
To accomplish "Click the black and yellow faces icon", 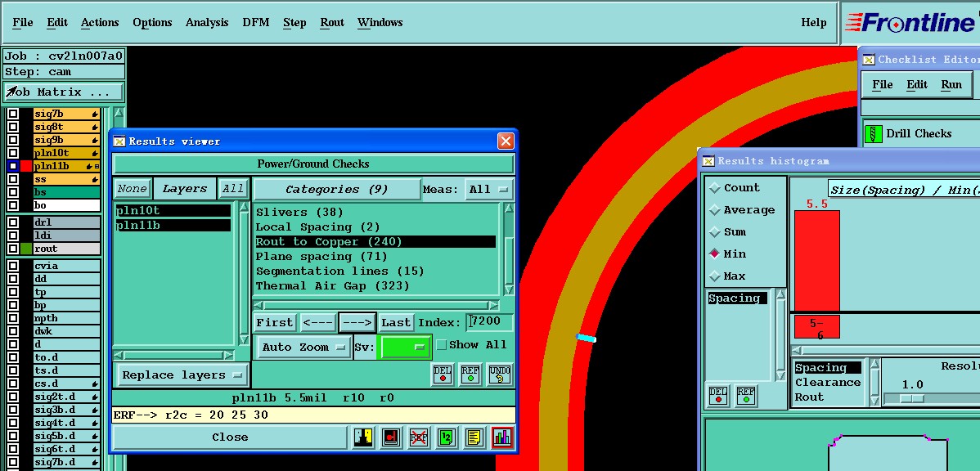I will point(363,437).
